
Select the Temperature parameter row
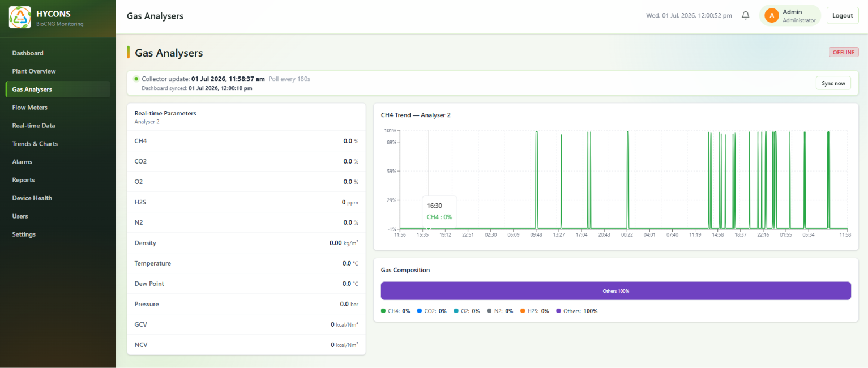pos(246,263)
